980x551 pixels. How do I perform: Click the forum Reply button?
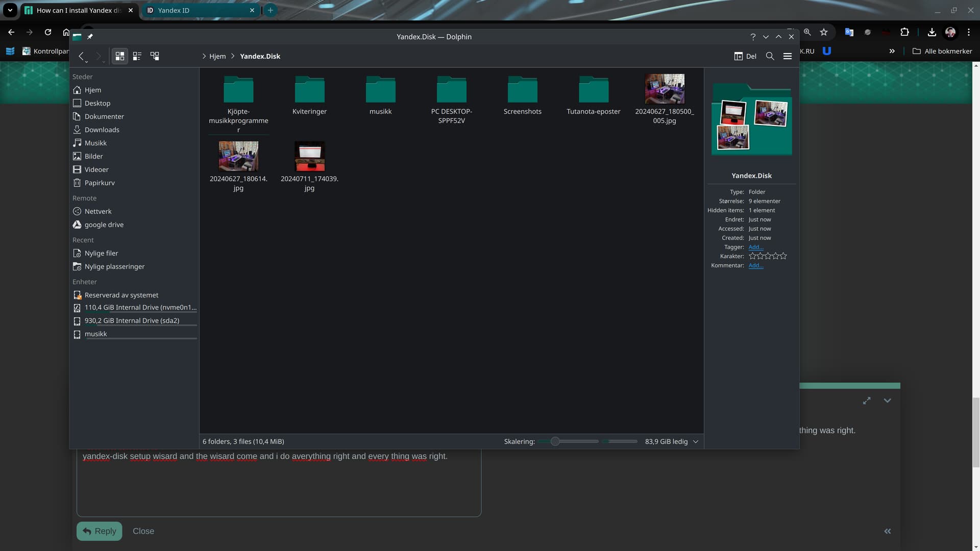pos(100,531)
